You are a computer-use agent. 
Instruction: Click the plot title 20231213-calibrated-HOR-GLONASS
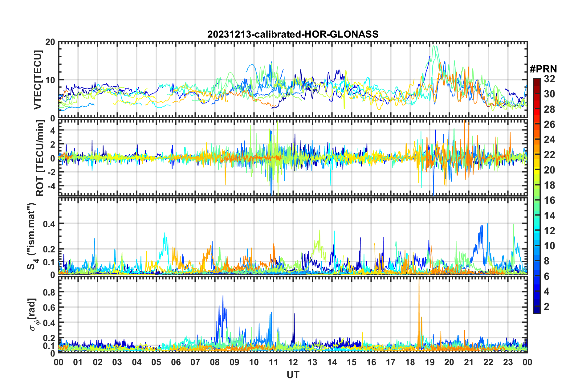(293, 34)
